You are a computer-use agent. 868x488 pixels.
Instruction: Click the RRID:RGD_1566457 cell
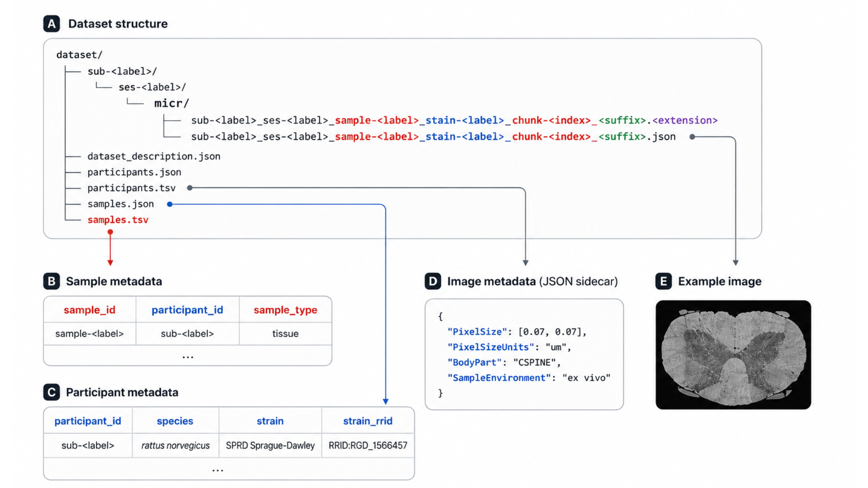pos(368,446)
